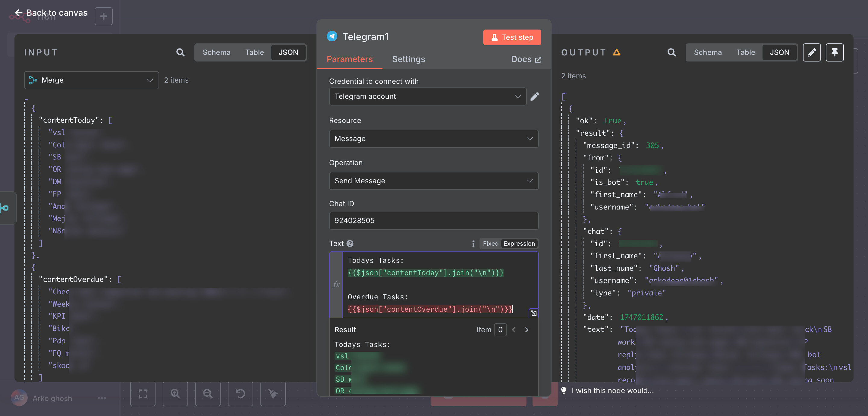Click the AG user avatar

(x=19, y=398)
